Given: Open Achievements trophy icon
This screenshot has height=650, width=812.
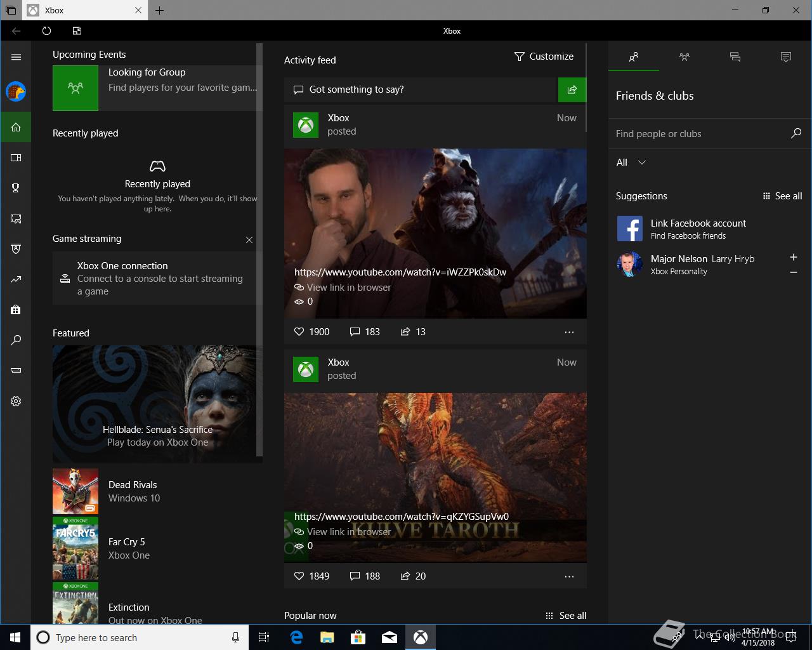Looking at the screenshot, I should point(16,188).
